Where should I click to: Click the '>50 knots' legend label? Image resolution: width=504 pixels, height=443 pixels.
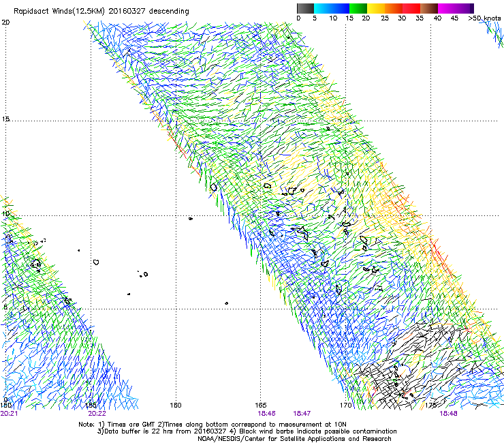point(484,18)
